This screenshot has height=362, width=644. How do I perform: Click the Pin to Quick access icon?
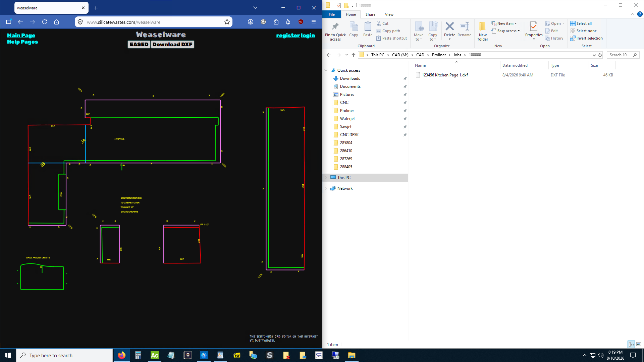tap(335, 26)
